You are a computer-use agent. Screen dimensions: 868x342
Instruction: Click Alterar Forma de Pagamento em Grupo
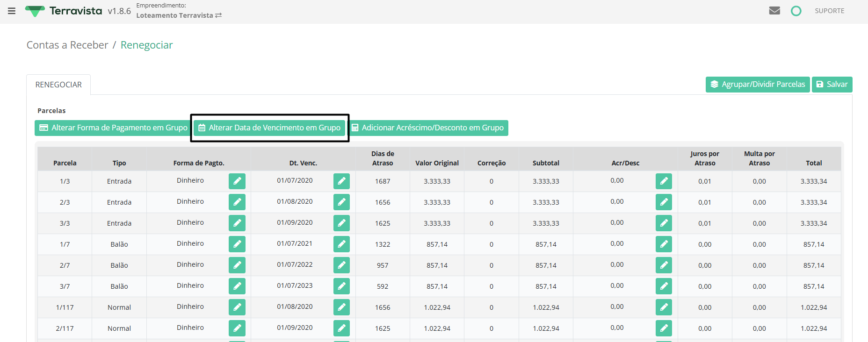113,128
